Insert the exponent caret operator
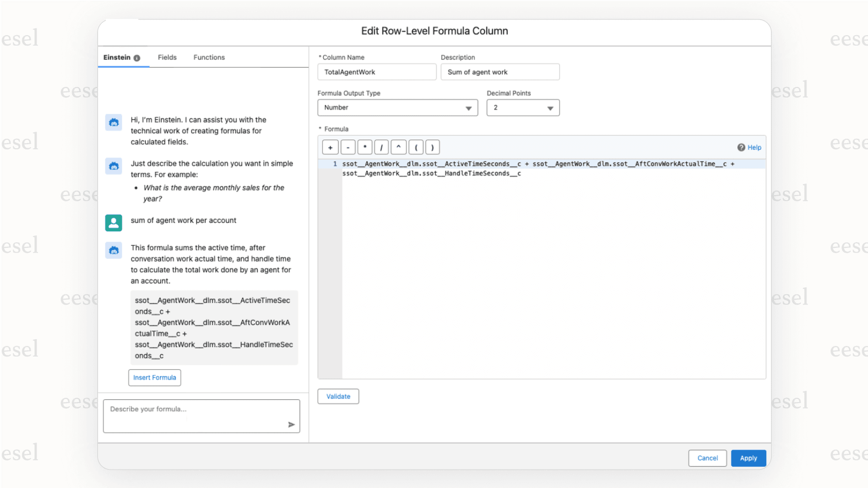Screen dimensions: 868x488 [x=398, y=147]
